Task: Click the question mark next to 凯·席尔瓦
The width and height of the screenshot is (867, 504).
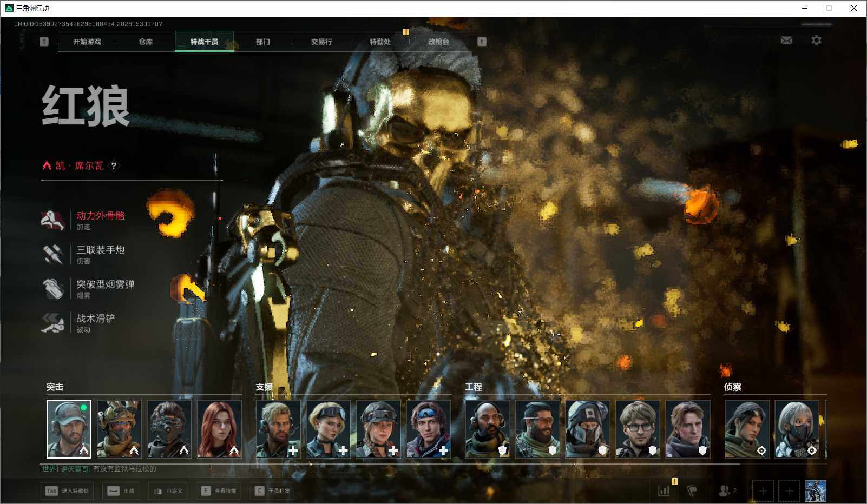Action: click(114, 166)
